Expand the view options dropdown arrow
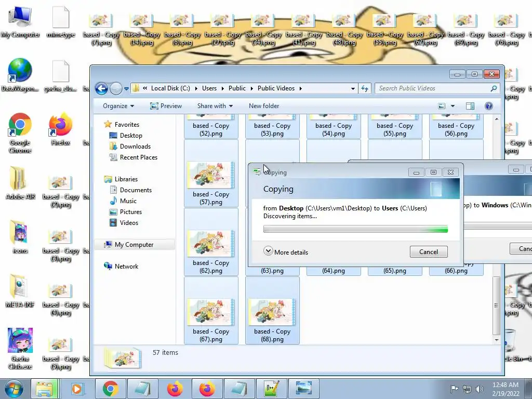The image size is (532, 399). tap(453, 106)
